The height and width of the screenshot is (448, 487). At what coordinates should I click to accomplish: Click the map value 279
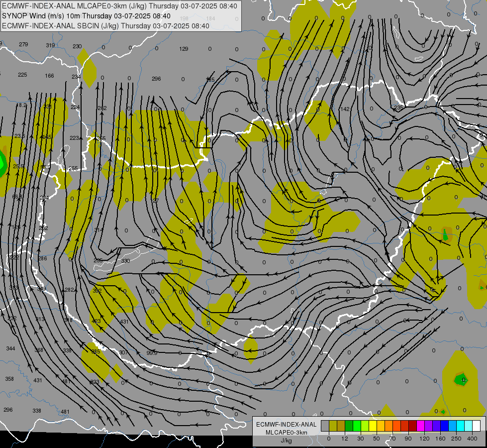[x=23, y=44]
